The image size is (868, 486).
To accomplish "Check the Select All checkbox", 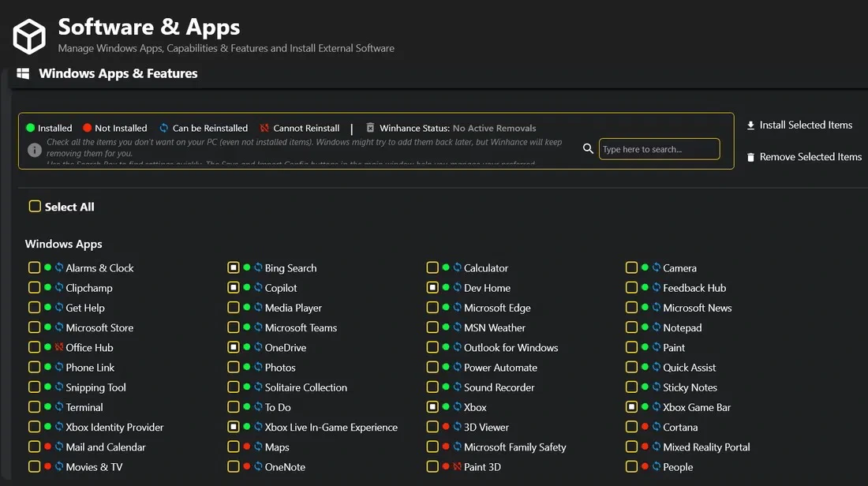I will coord(35,207).
